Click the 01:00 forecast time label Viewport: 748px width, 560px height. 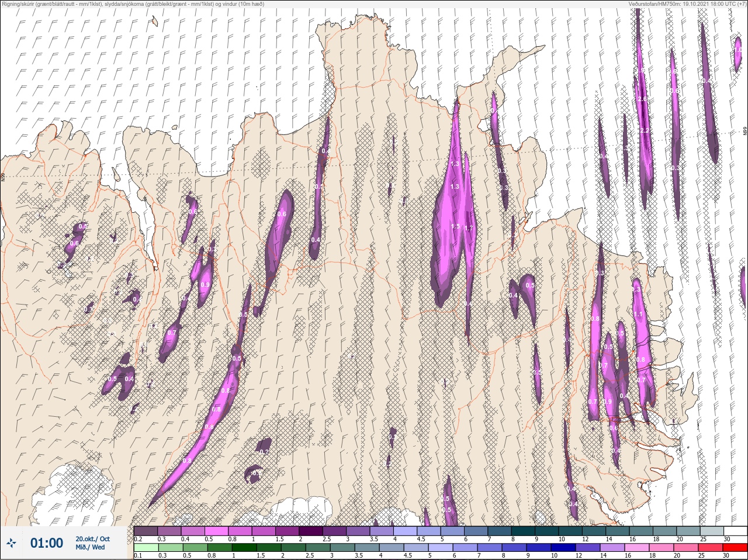pos(47,543)
